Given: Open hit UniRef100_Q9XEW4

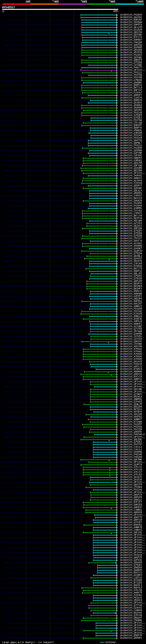Looking at the screenshot, I should click(x=131, y=22).
